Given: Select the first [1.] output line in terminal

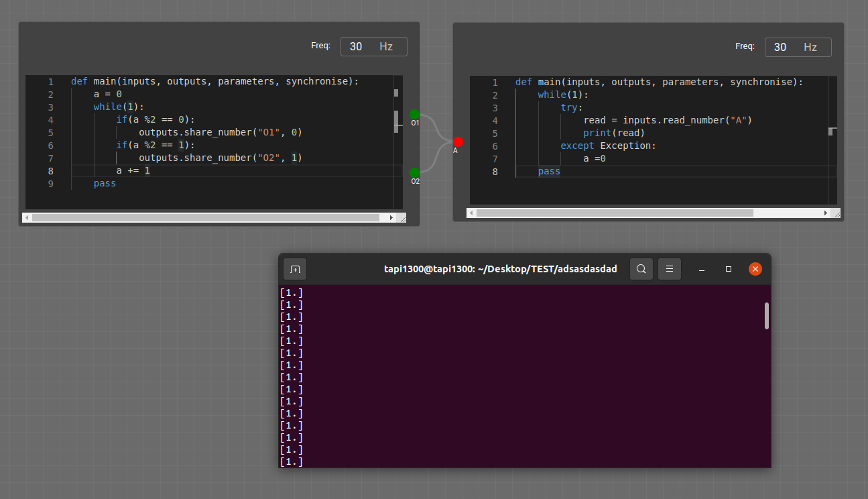Looking at the screenshot, I should [292, 292].
